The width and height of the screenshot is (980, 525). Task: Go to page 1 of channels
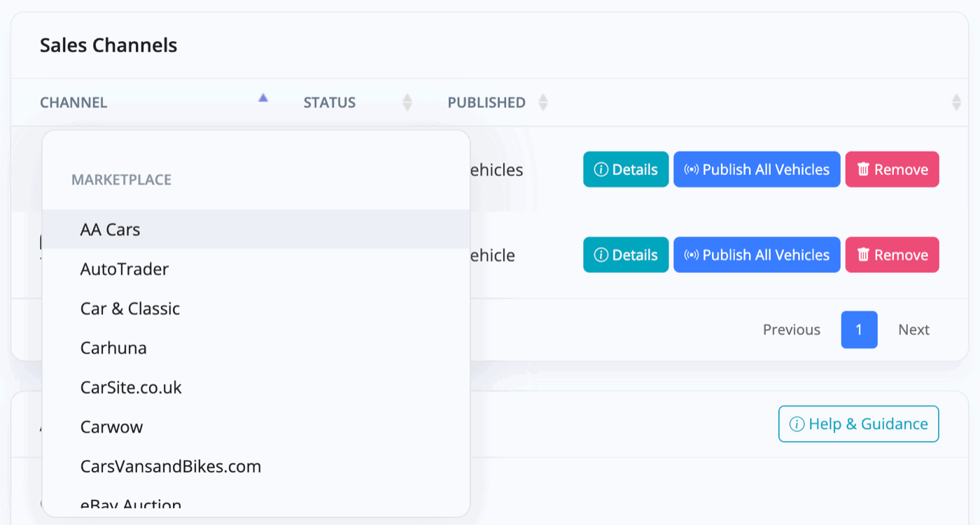click(859, 330)
